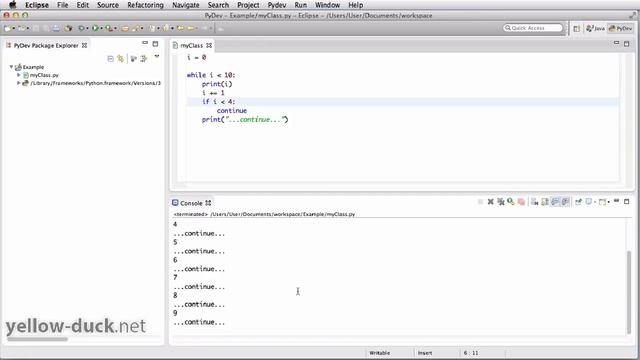Image resolution: width=640 pixels, height=360 pixels.
Task: Click Display Selected Console icon
Action: 588,202
